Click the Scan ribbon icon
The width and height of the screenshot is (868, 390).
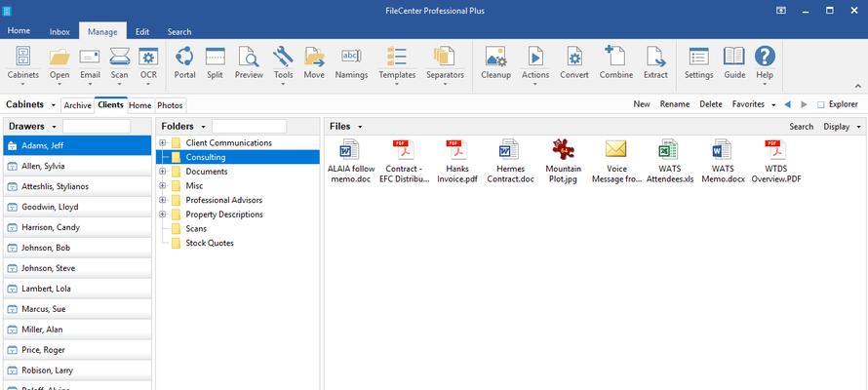119,57
